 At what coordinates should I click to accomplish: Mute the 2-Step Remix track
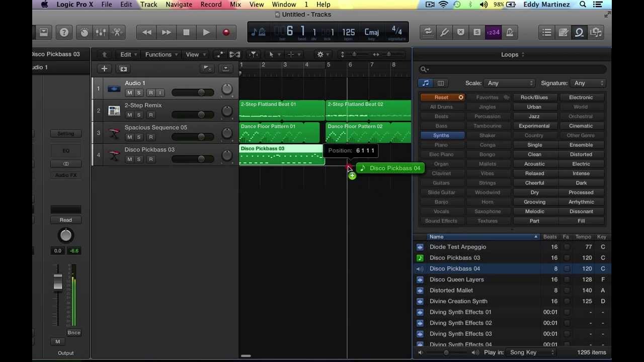(x=129, y=115)
